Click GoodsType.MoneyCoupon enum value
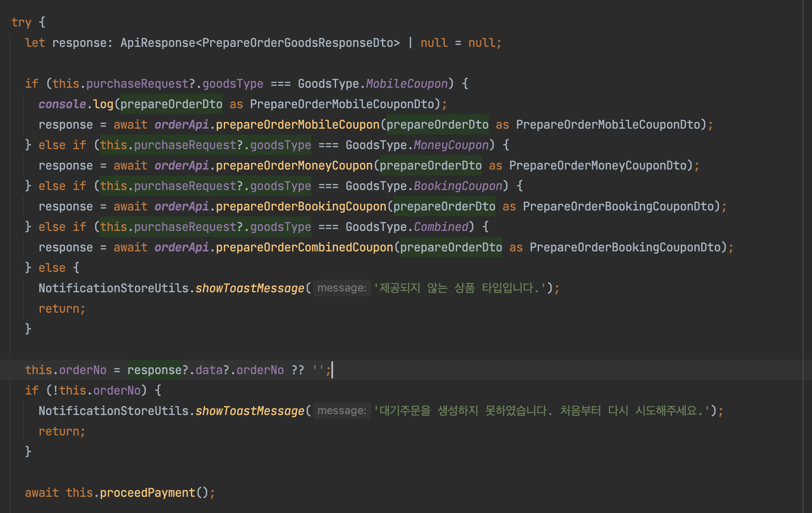Viewport: 812px width, 513px height. (x=417, y=145)
